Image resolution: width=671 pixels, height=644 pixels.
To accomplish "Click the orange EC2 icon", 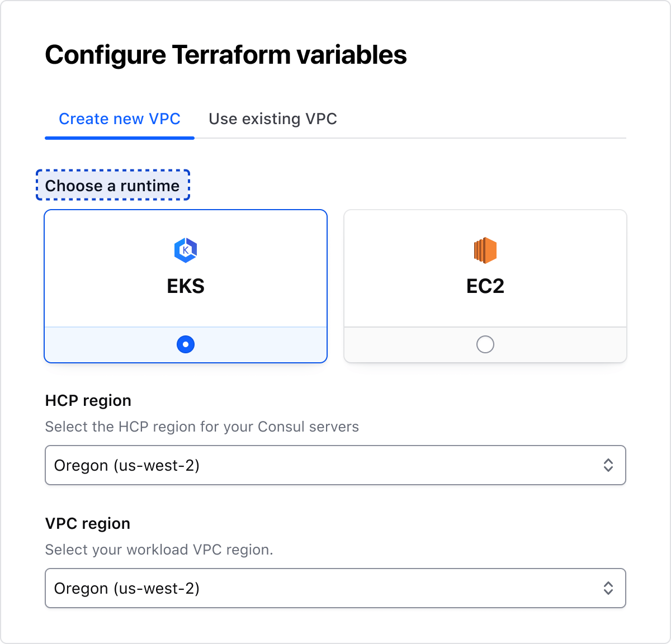I will [485, 250].
